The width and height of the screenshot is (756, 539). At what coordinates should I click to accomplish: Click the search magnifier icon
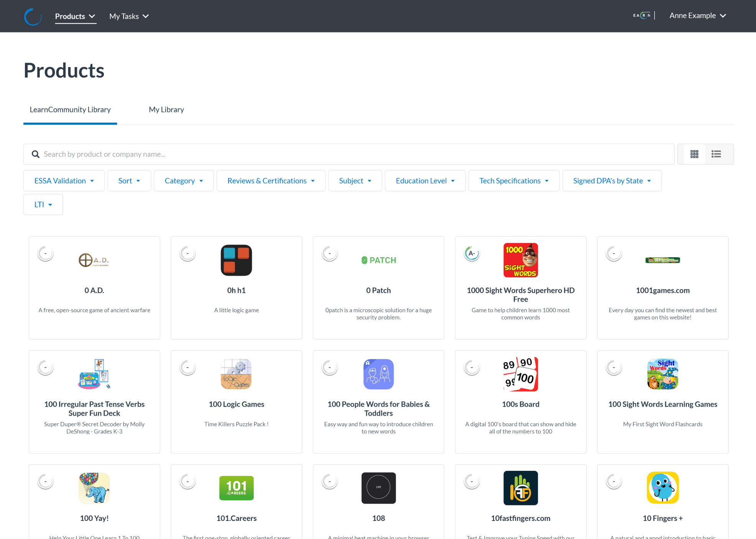[x=36, y=154]
